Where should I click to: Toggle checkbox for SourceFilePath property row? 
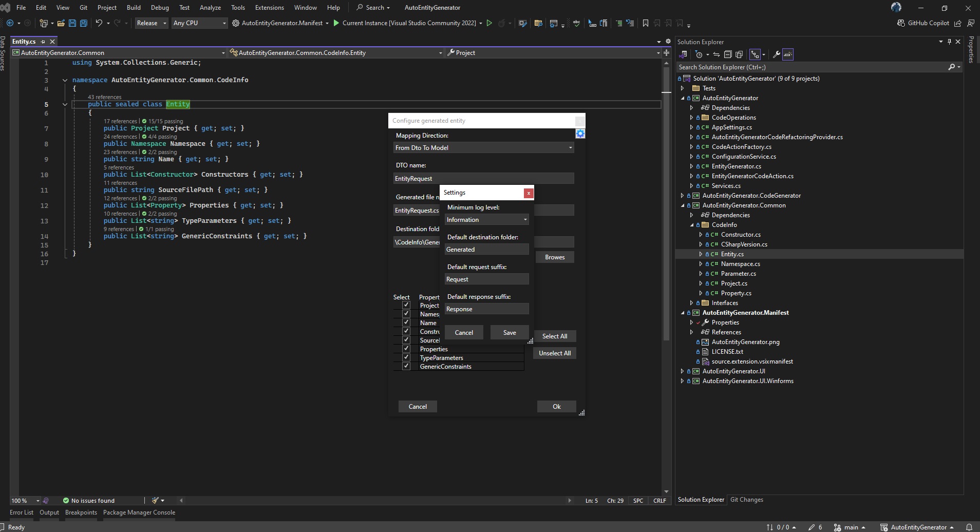pyautogui.click(x=406, y=340)
